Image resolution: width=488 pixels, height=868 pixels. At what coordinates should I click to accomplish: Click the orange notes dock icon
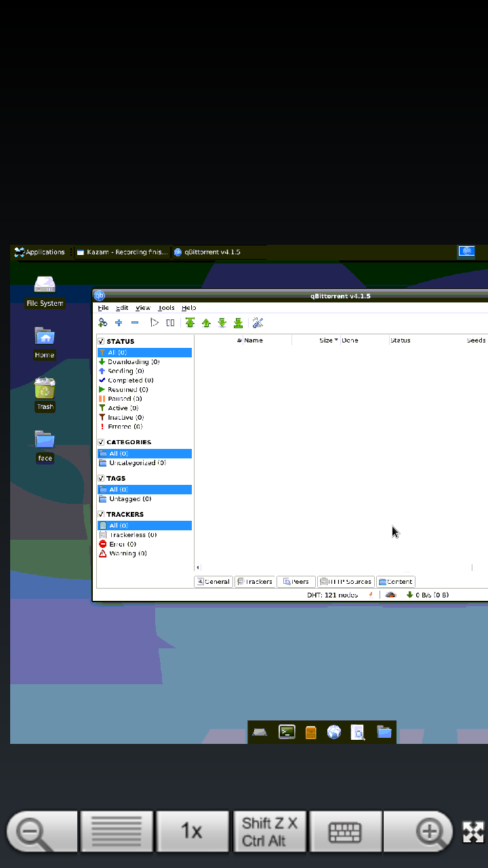311,732
